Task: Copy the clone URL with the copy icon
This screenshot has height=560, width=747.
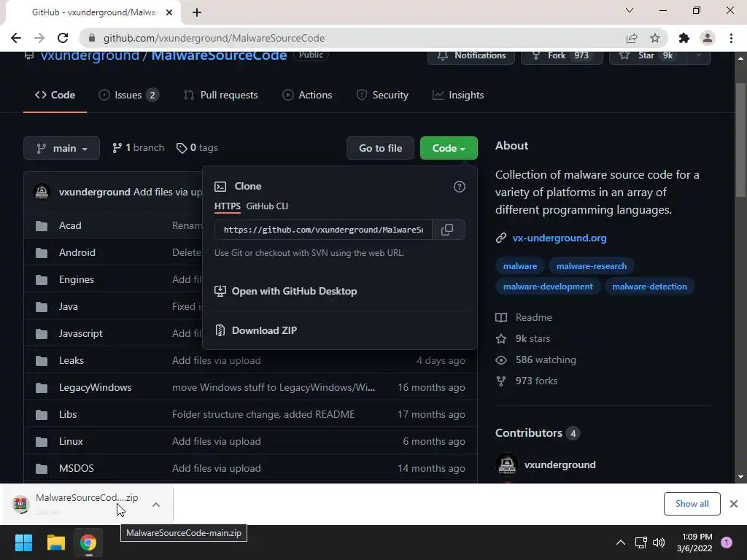Action: (447, 230)
